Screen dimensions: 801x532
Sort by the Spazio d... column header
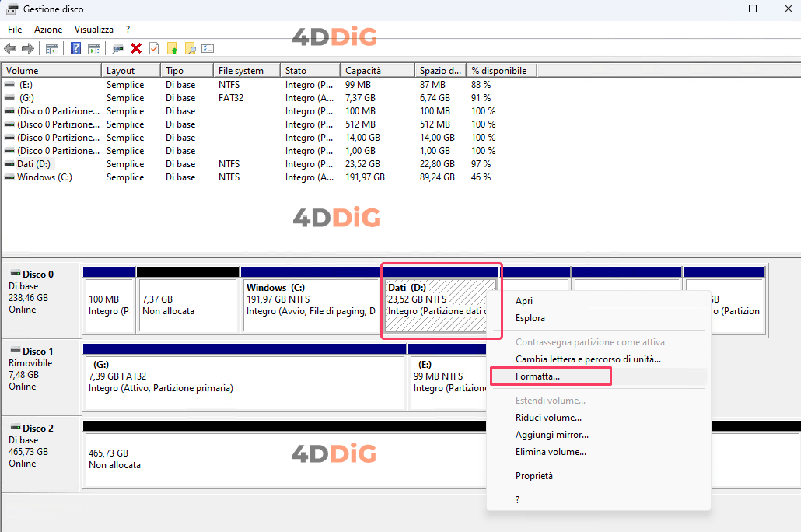440,71
